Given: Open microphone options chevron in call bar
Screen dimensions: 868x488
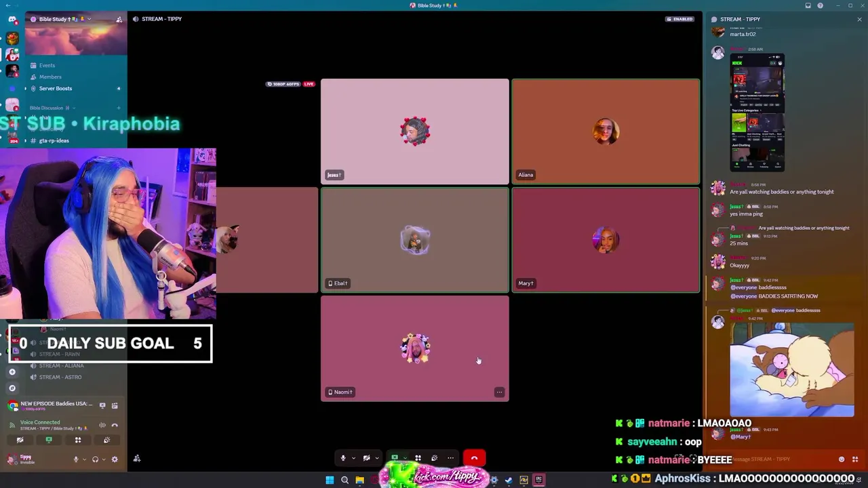Looking at the screenshot, I should pos(353,458).
